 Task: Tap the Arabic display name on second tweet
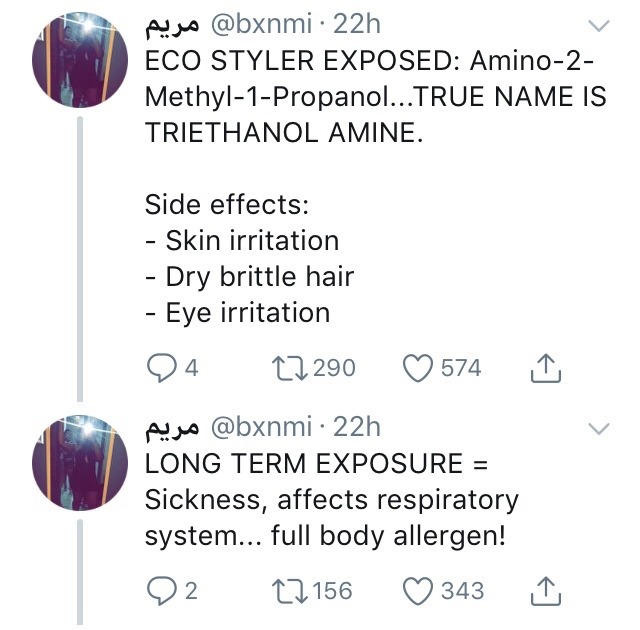(x=172, y=428)
